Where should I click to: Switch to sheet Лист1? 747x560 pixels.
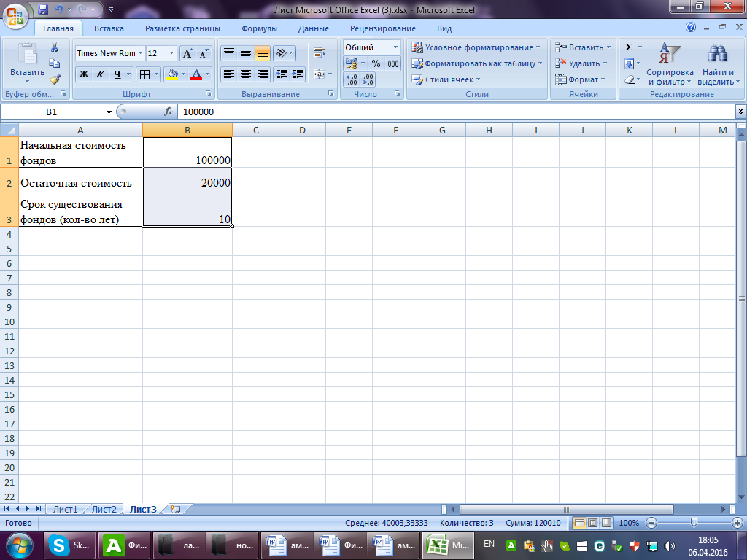[65, 509]
